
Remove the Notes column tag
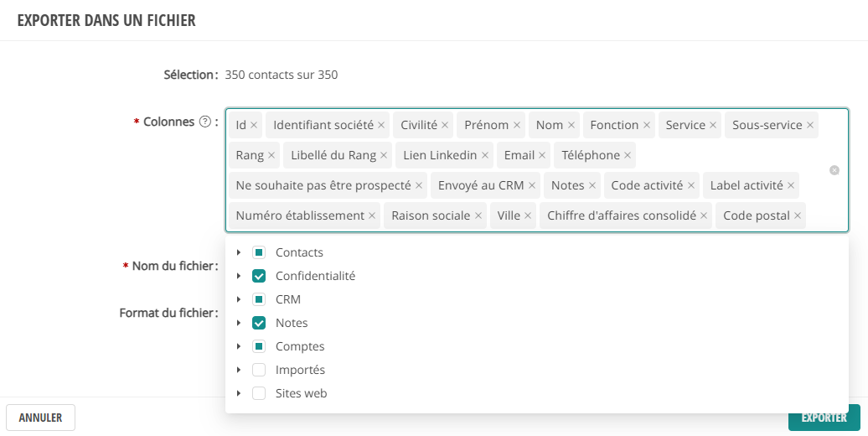pos(592,185)
